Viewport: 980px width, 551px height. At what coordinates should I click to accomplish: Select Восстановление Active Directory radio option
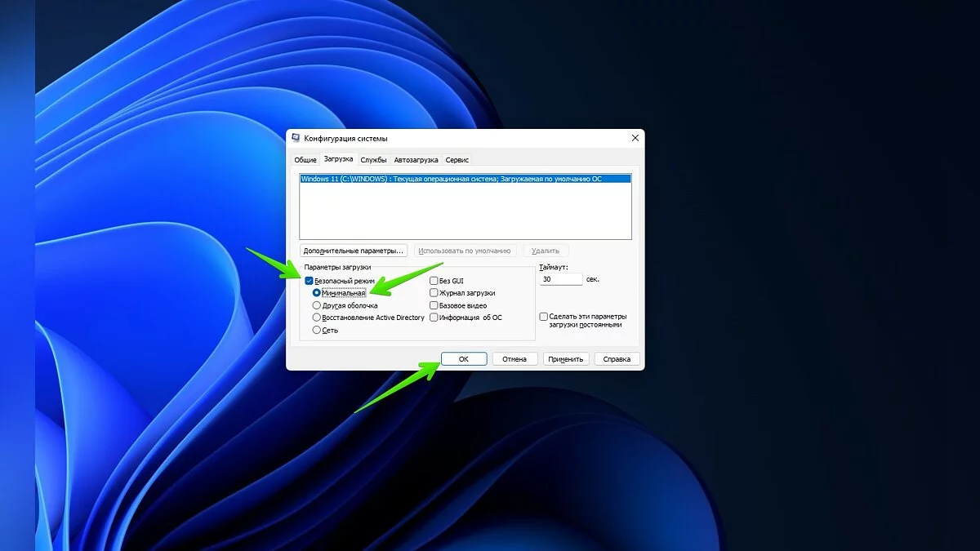pyautogui.click(x=317, y=318)
